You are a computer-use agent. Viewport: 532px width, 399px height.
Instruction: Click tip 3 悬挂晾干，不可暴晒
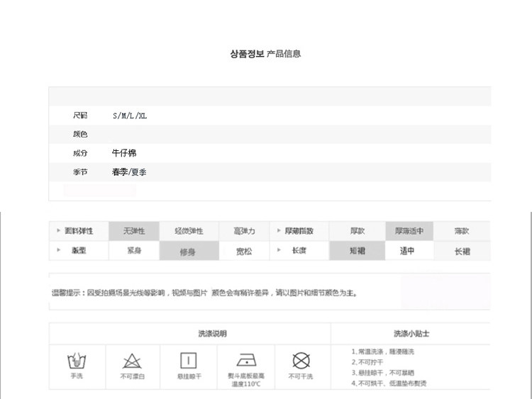[383, 373]
